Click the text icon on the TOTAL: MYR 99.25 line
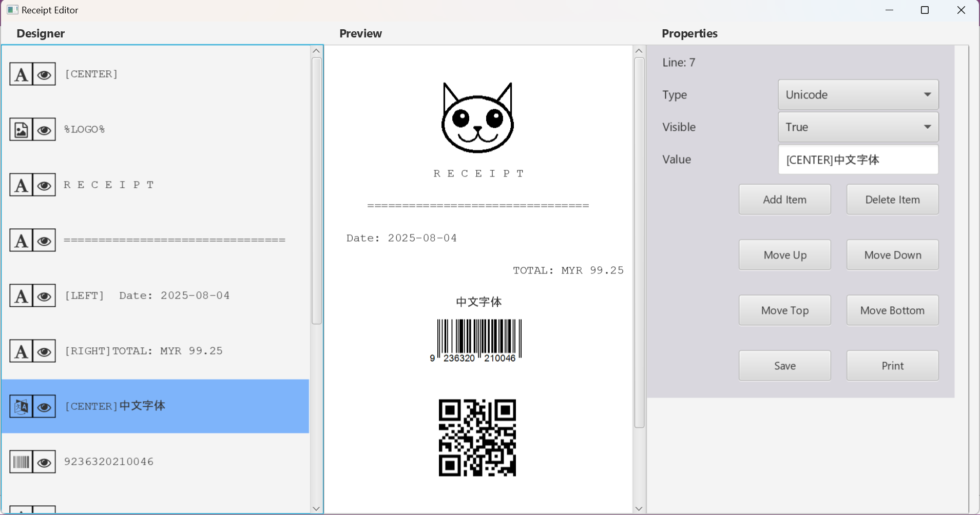The height and width of the screenshot is (515, 980). 21,351
